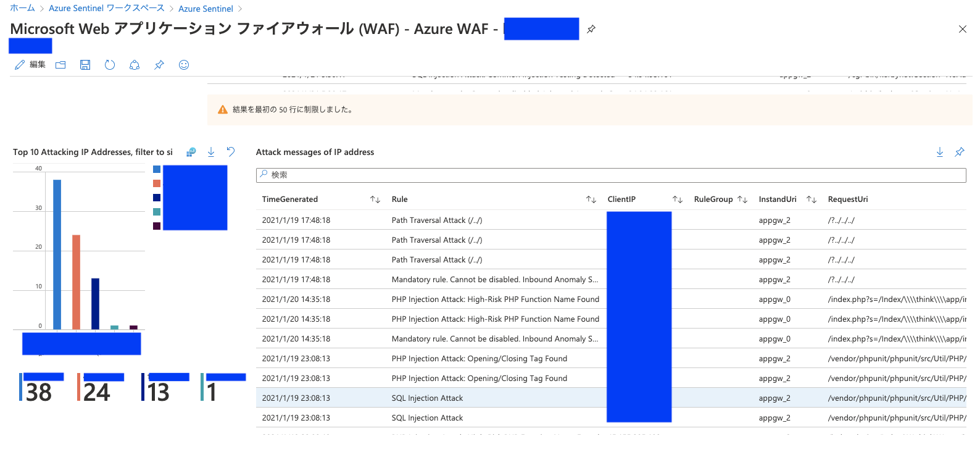Click the share icon next to refresh
The height and width of the screenshot is (457, 980).
click(x=135, y=65)
